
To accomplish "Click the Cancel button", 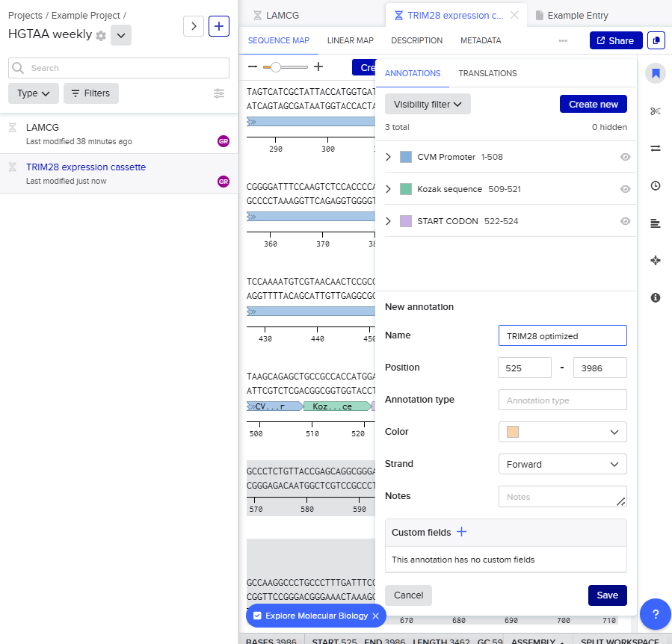I will [408, 595].
